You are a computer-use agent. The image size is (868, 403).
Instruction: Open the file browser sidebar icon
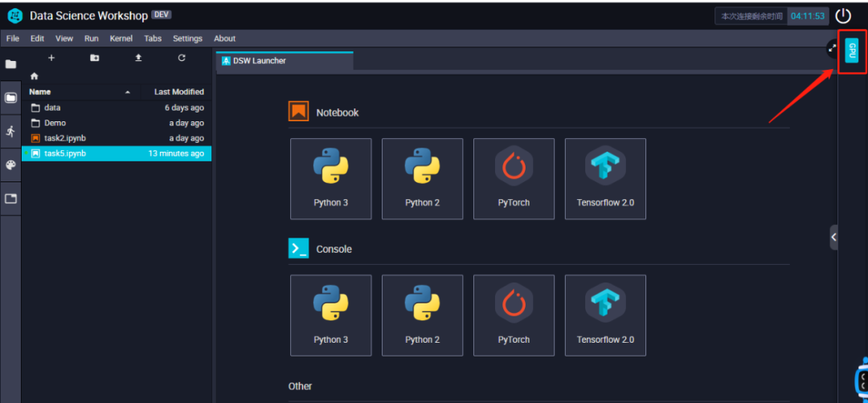(x=10, y=64)
